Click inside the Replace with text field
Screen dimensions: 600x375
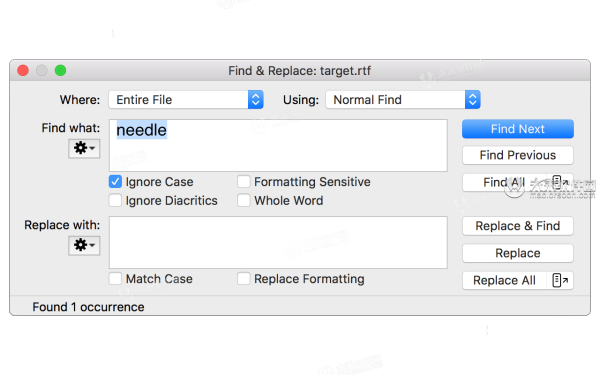tap(278, 243)
